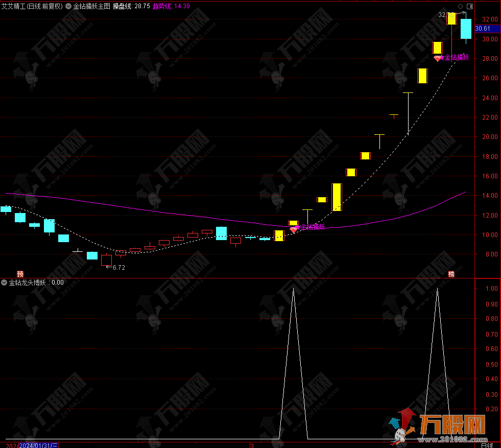The height and width of the screenshot is (448, 501).
Task: Click the 32.00 price axis label
Action: pos(490,19)
